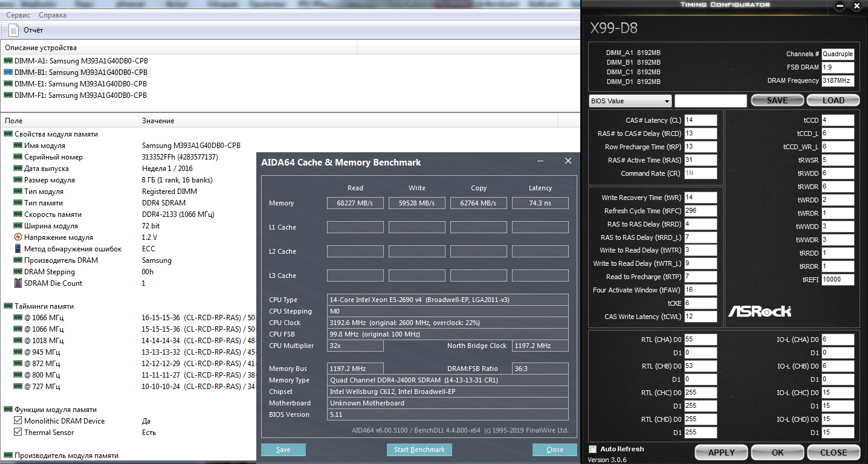
Task: Open the Справка menu
Action: (x=53, y=15)
